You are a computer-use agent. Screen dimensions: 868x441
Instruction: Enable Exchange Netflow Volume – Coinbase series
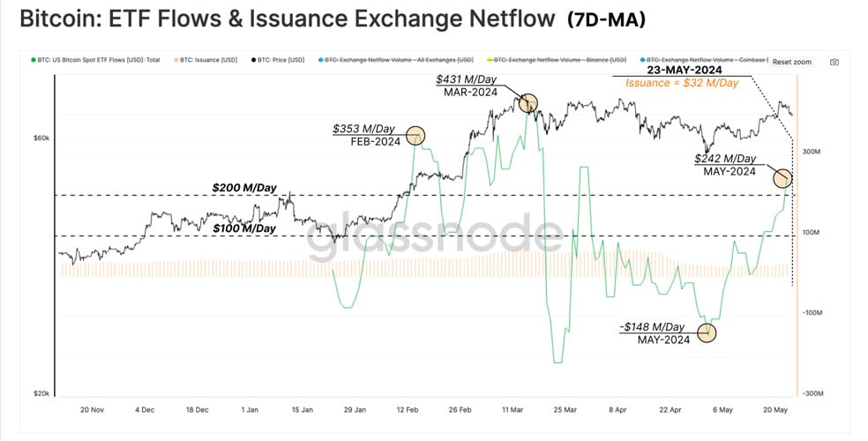click(x=704, y=60)
